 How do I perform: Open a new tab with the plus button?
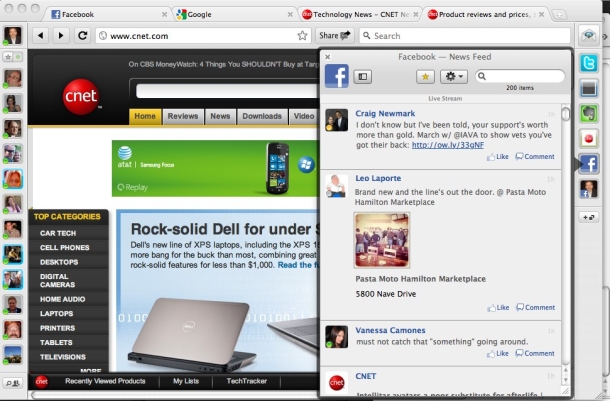coord(559,14)
